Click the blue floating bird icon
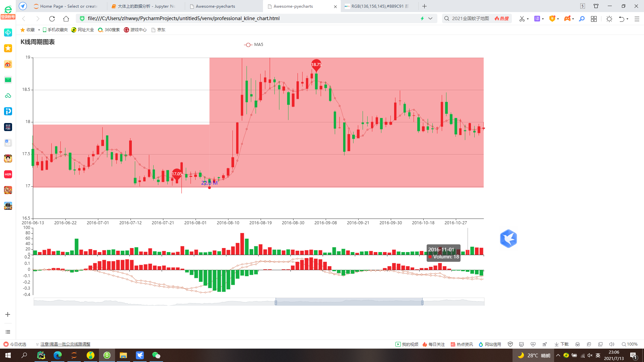Screen dimensions: 644x362 pyautogui.click(x=508, y=239)
